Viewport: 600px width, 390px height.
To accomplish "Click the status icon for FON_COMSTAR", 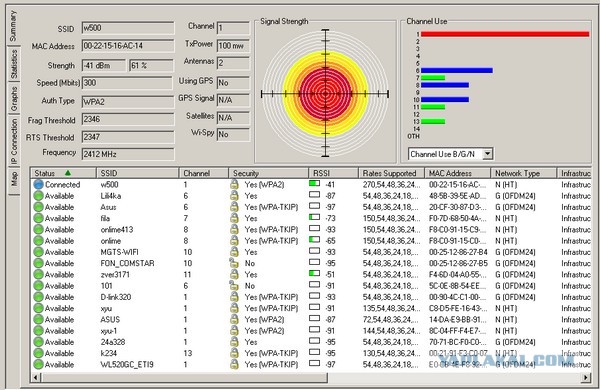I will click(38, 263).
